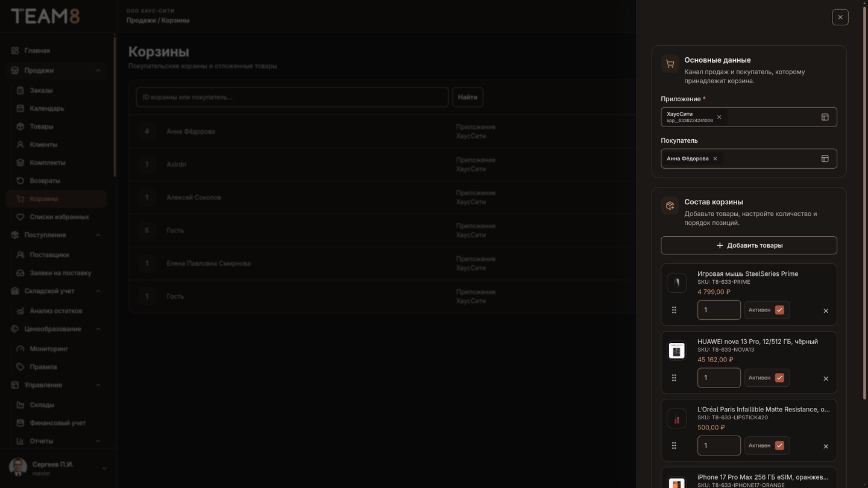This screenshot has width=868, height=488.
Task: Collapse the Поступления sidebar section
Action: point(98,235)
